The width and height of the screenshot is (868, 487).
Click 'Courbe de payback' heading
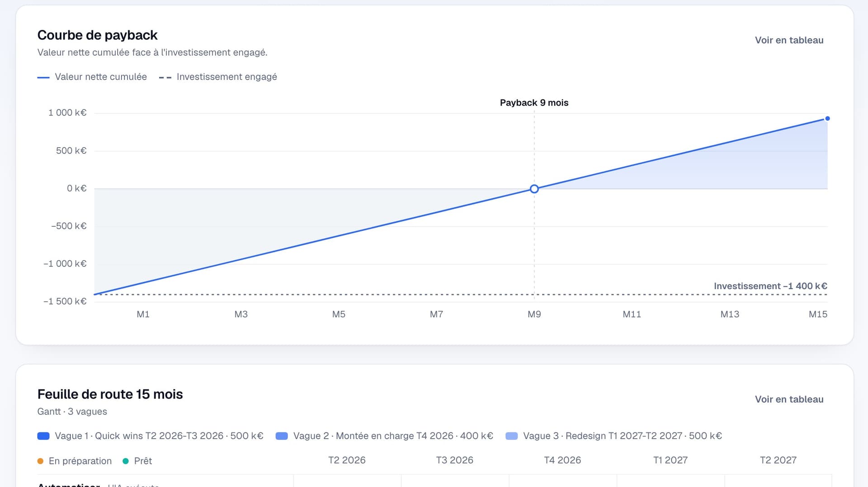point(97,35)
